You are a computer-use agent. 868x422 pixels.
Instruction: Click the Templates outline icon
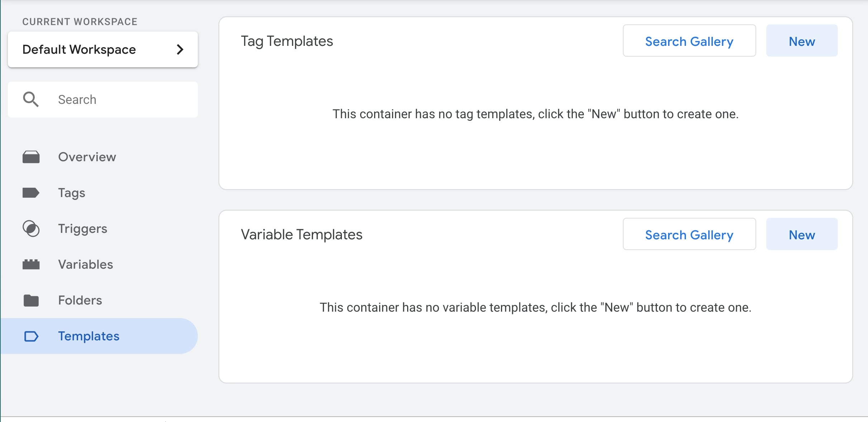pos(31,336)
